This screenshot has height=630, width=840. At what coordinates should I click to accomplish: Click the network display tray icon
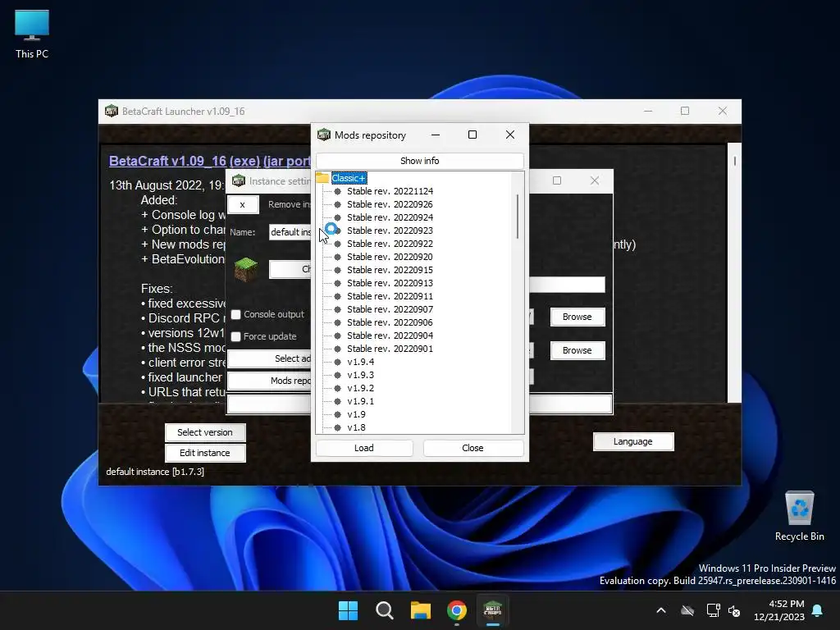(x=713, y=610)
